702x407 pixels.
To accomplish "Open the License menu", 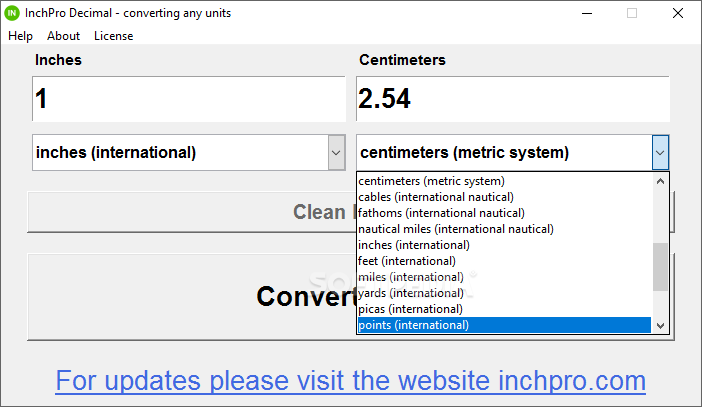I will 114,36.
